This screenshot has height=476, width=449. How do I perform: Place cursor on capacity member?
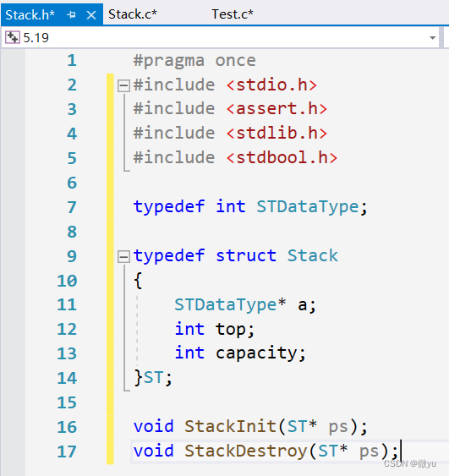tap(256, 353)
